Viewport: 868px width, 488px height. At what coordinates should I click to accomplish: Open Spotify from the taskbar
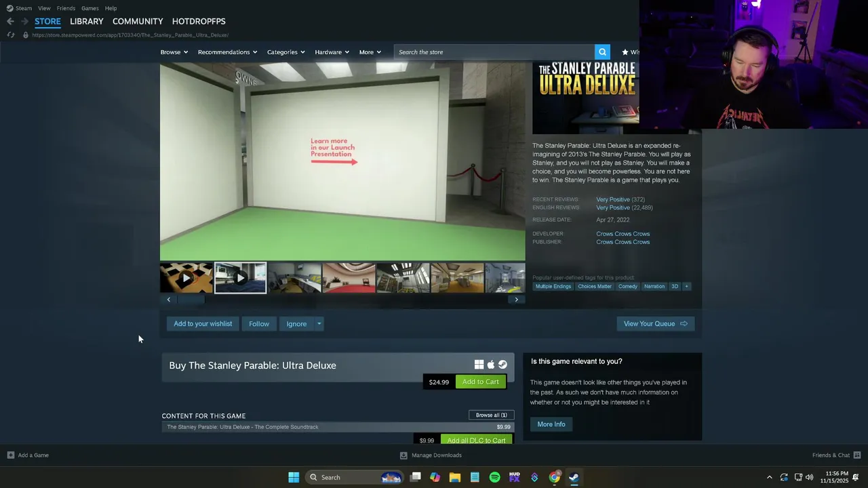pyautogui.click(x=494, y=477)
